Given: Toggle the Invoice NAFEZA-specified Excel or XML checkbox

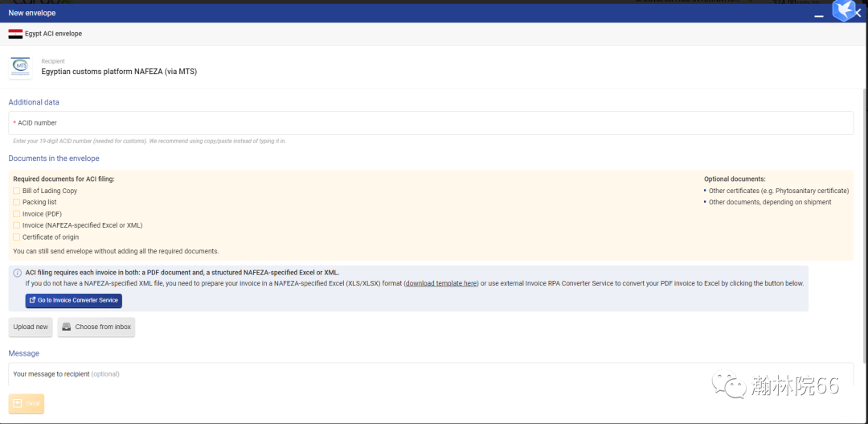Looking at the screenshot, I should click(17, 225).
